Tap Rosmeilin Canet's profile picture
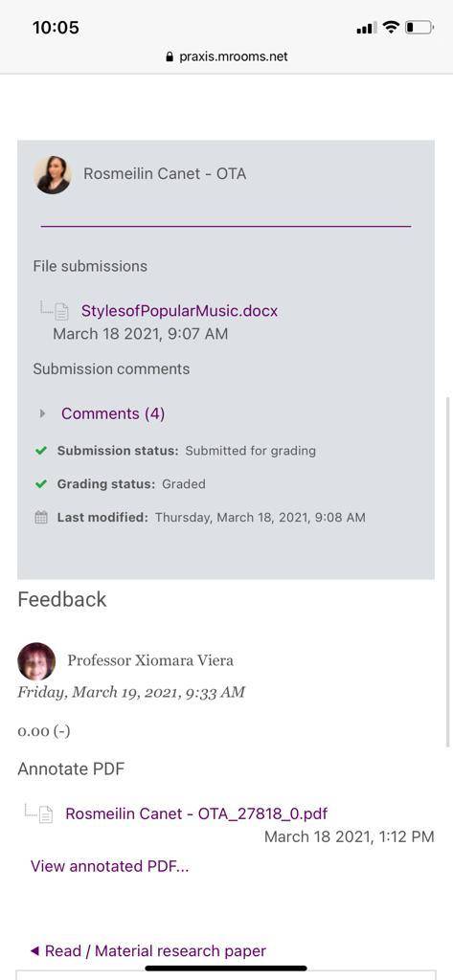Viewport: 453px width, 980px height. (52, 174)
